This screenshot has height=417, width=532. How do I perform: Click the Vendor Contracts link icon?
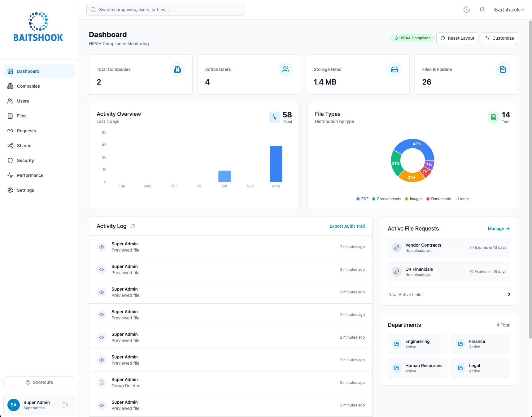[x=396, y=248]
